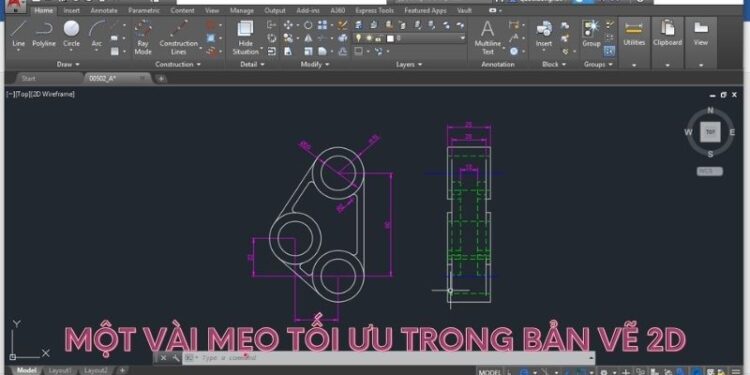Screen dimensions: 750x375
Task: Click the hatch icon in Draw panel
Action: pos(114,51)
